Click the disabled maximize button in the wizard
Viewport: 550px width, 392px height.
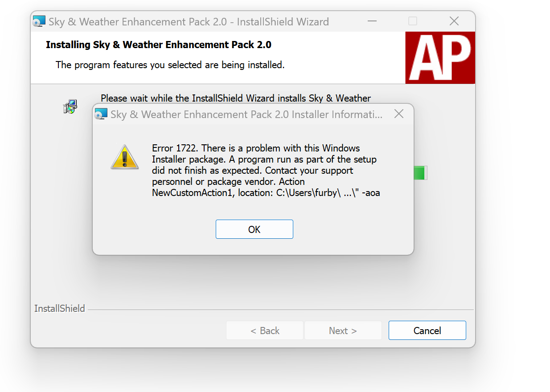413,21
